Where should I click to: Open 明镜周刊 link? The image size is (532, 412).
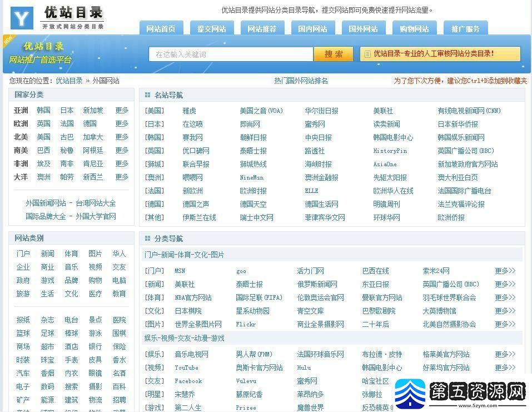click(x=387, y=204)
